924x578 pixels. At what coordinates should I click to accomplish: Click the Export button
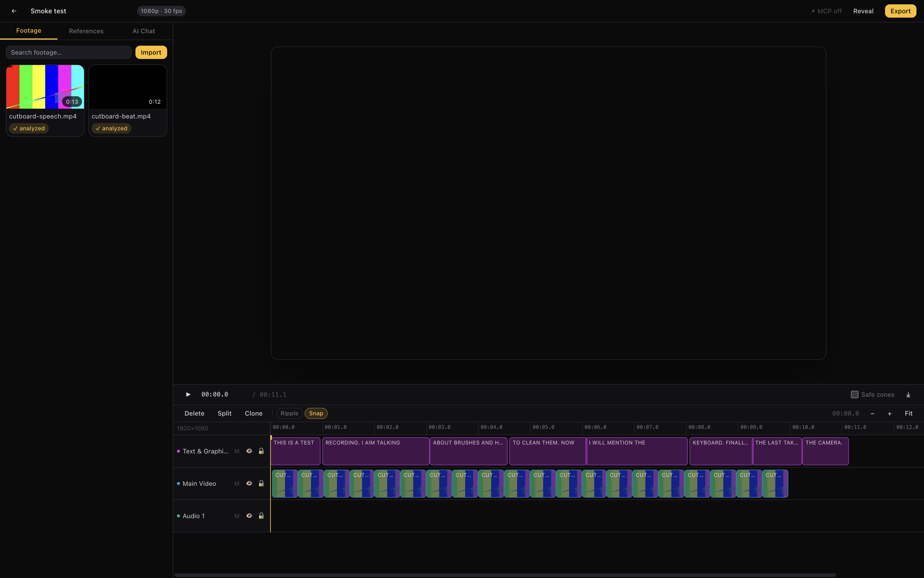(900, 11)
